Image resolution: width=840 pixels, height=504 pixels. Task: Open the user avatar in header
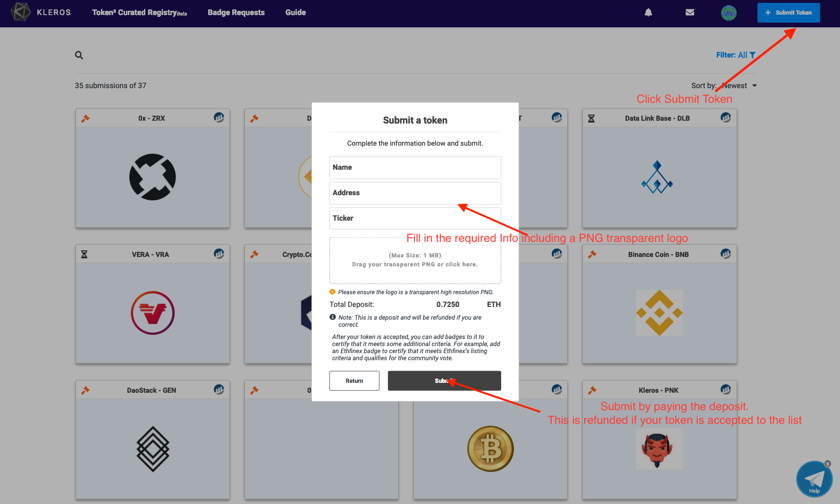point(729,13)
